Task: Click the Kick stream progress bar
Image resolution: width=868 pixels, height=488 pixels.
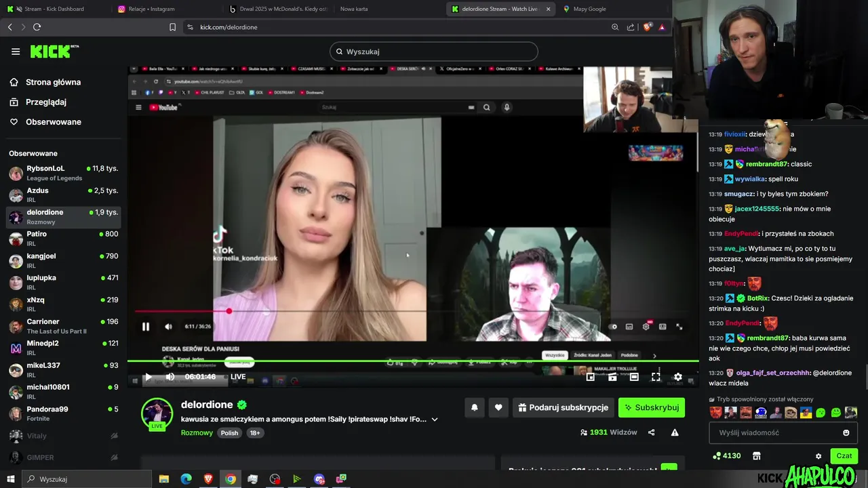Action: click(413, 361)
